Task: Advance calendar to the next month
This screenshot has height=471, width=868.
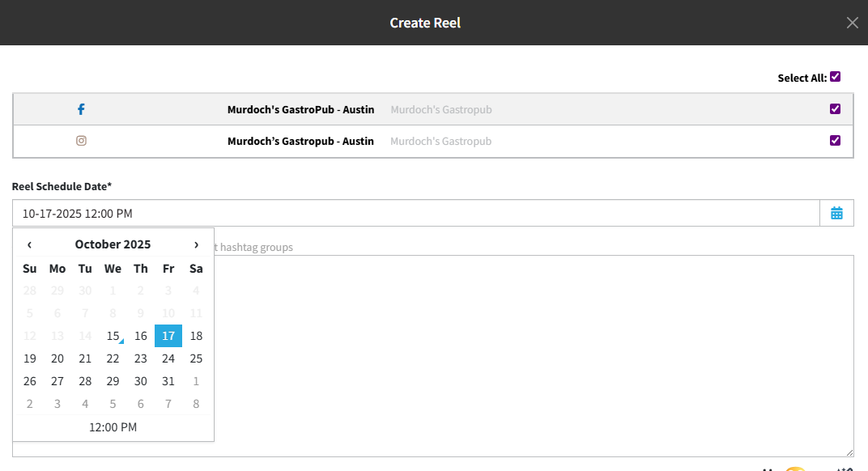Action: coord(196,244)
